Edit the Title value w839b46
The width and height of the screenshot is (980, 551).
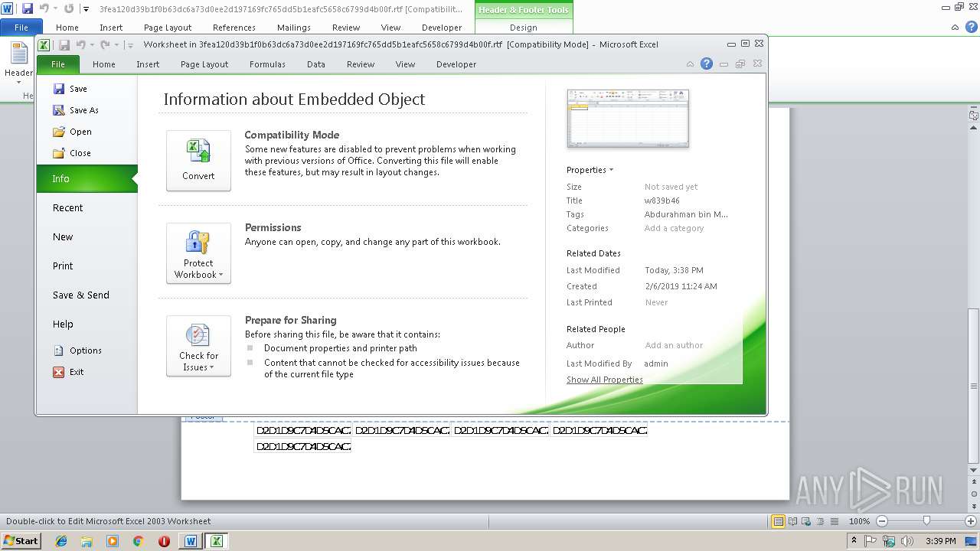[661, 201]
